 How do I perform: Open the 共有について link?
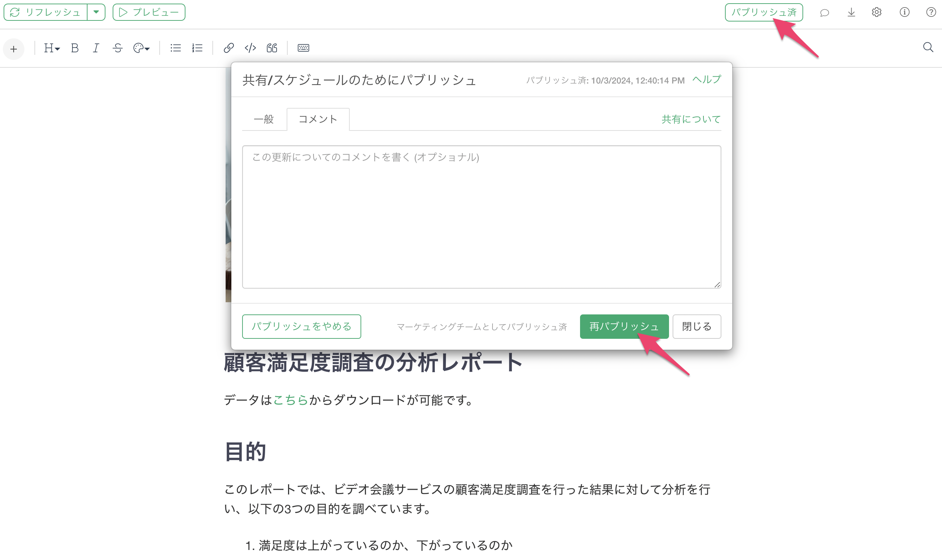691,119
